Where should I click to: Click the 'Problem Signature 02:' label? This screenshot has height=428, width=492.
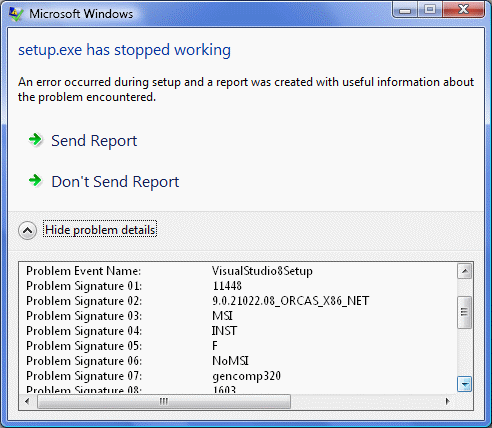click(x=84, y=301)
